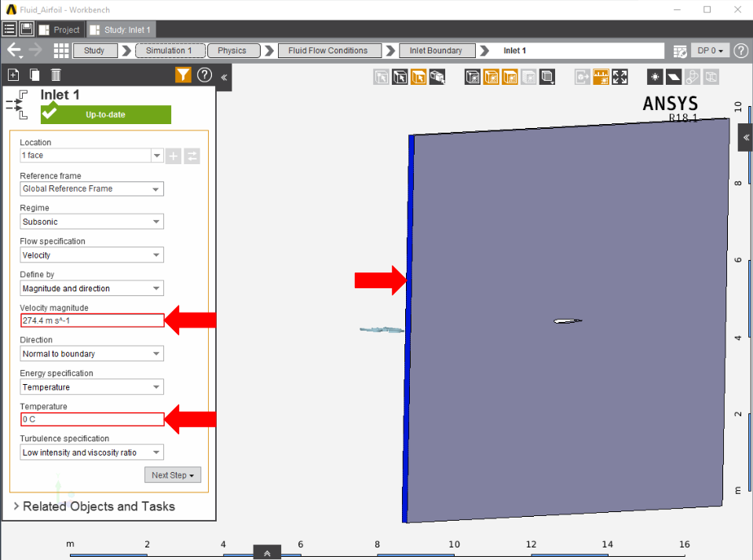
Task: Click the Next Step button
Action: [173, 475]
